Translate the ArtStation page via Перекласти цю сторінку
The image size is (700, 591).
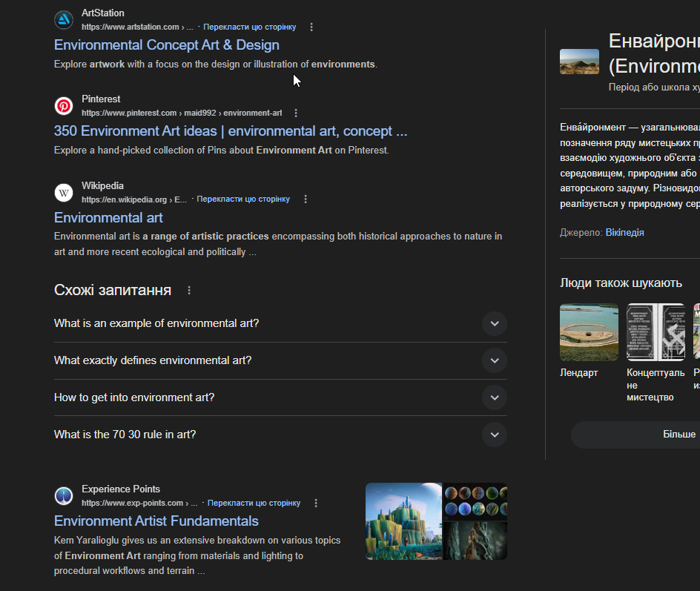pyautogui.click(x=250, y=27)
